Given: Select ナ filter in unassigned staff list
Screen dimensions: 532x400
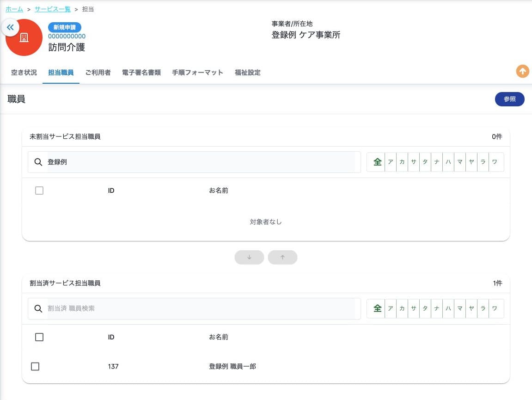Looking at the screenshot, I should point(437,162).
